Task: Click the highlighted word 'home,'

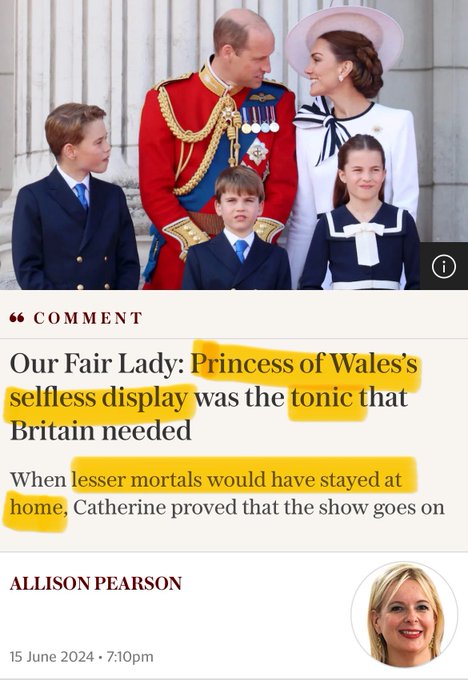Action: pos(39,507)
